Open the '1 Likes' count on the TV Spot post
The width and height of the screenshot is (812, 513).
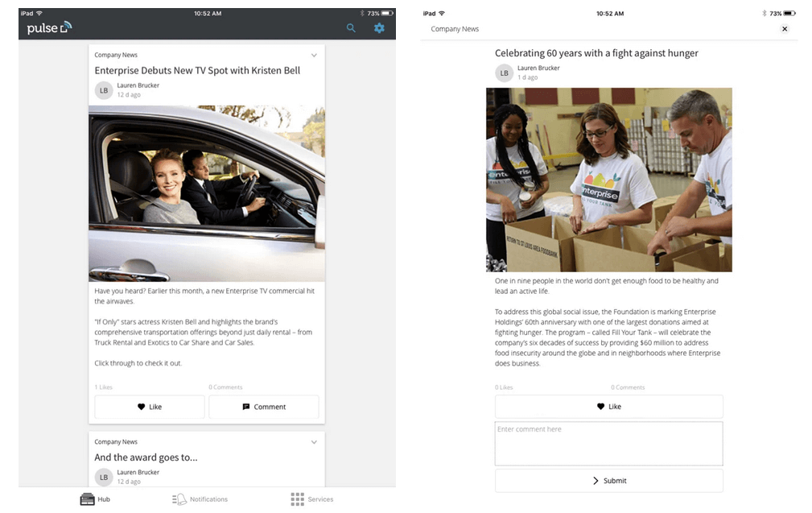point(103,387)
